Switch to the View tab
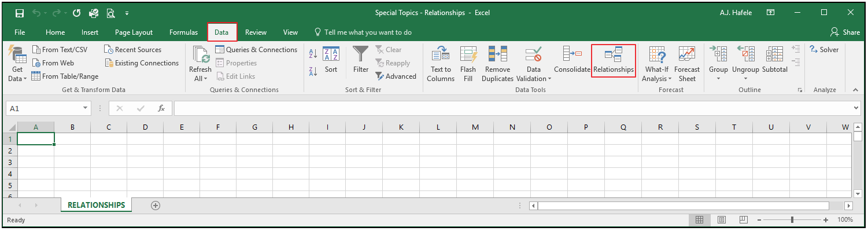Screen dimensions: 868x231 click(290, 32)
